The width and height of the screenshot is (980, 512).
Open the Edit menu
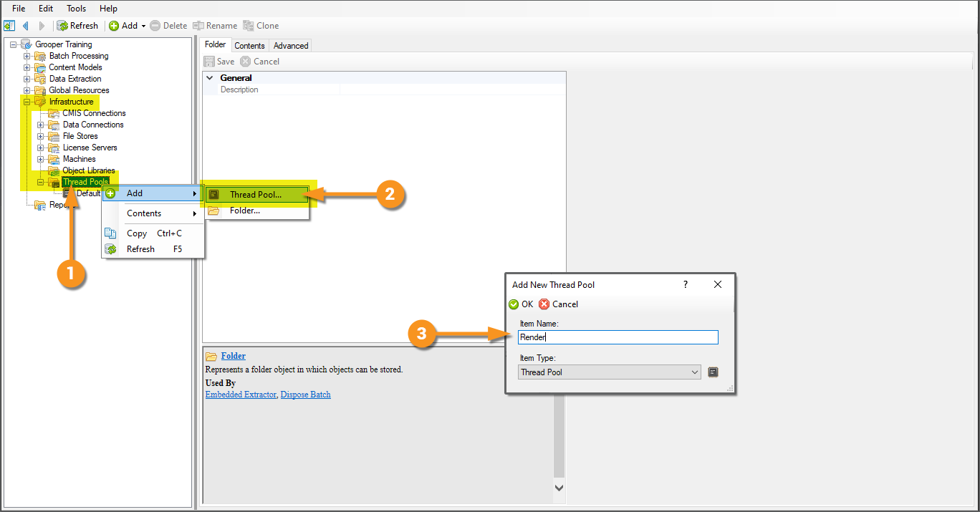(x=46, y=8)
